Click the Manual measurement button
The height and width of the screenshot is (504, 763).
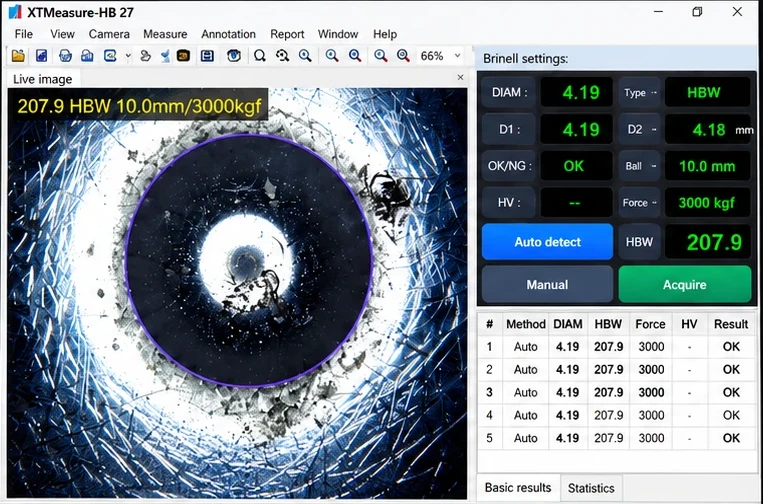coord(547,285)
